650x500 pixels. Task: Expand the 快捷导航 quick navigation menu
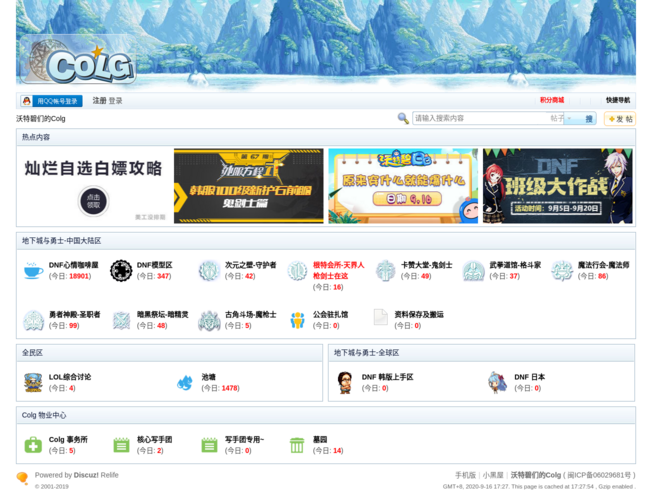(x=617, y=100)
